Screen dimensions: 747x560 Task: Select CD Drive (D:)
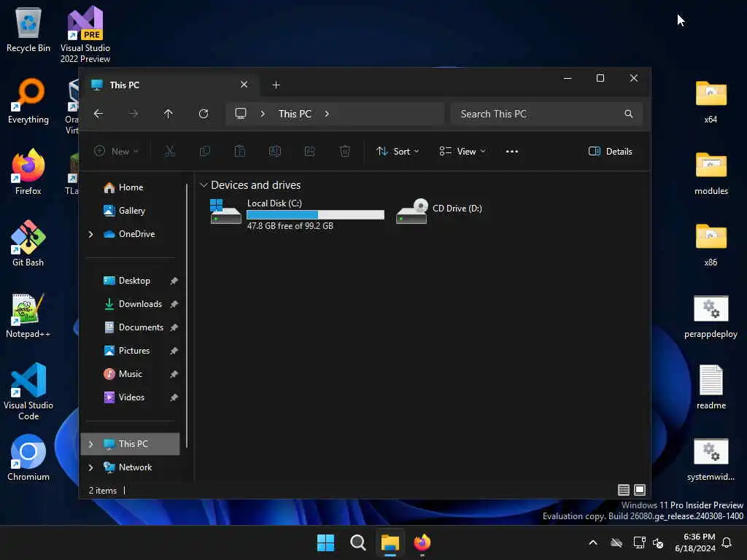[x=439, y=211]
